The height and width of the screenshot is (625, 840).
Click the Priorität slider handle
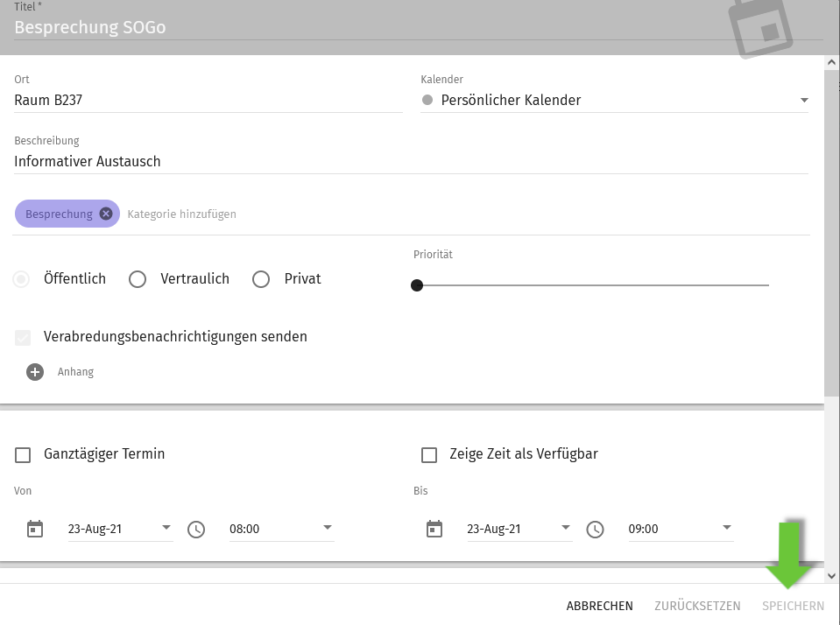tap(417, 285)
